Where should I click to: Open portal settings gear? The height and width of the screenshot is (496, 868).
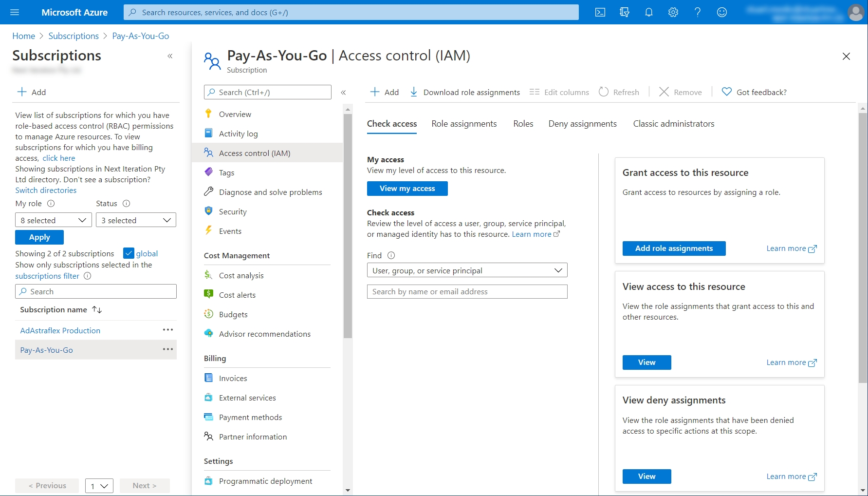[x=673, y=12]
